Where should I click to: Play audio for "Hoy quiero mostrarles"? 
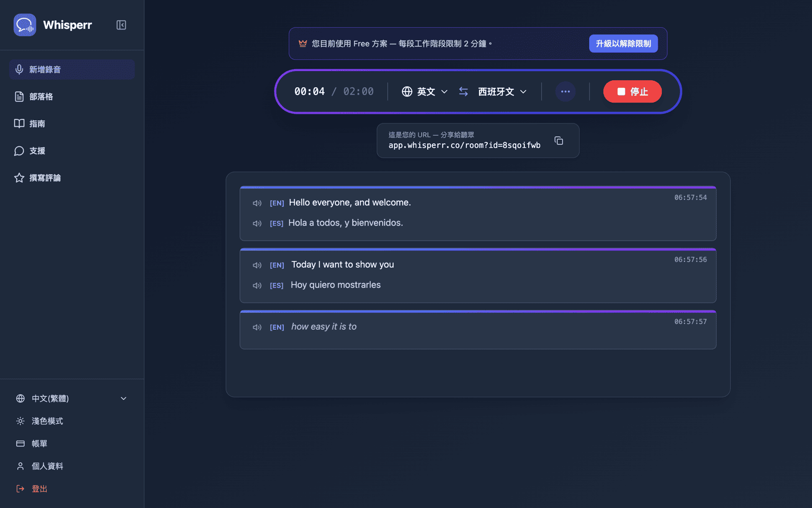[257, 285]
